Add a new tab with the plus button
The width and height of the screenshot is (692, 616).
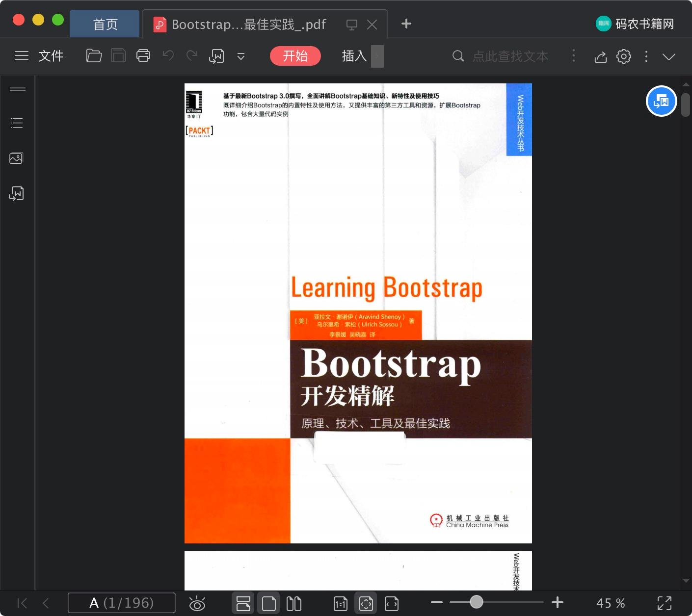(x=406, y=24)
